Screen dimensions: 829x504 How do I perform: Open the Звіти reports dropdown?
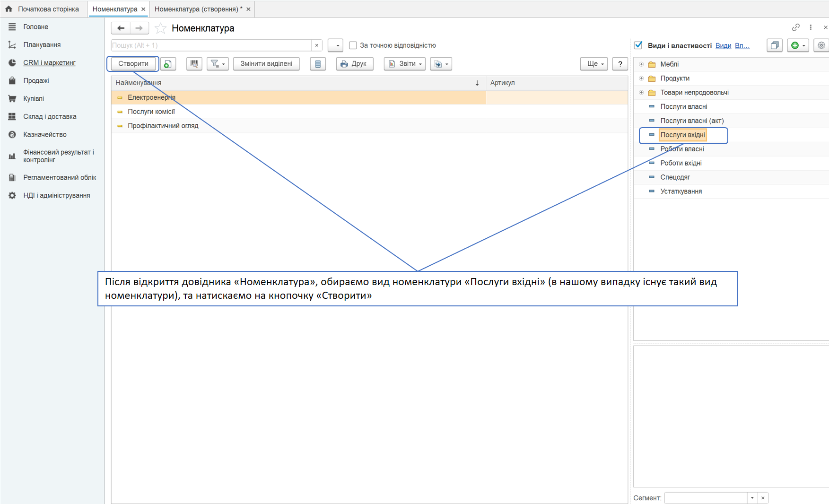404,64
